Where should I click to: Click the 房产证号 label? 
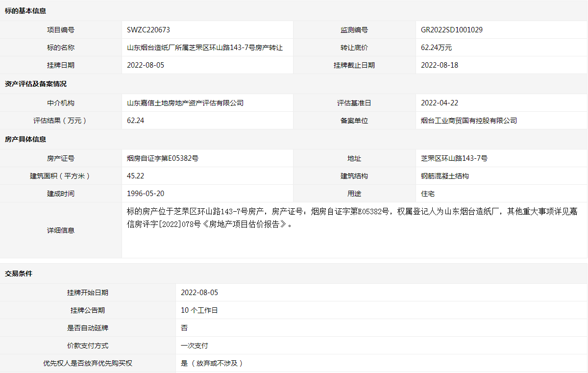pyautogui.click(x=61, y=158)
